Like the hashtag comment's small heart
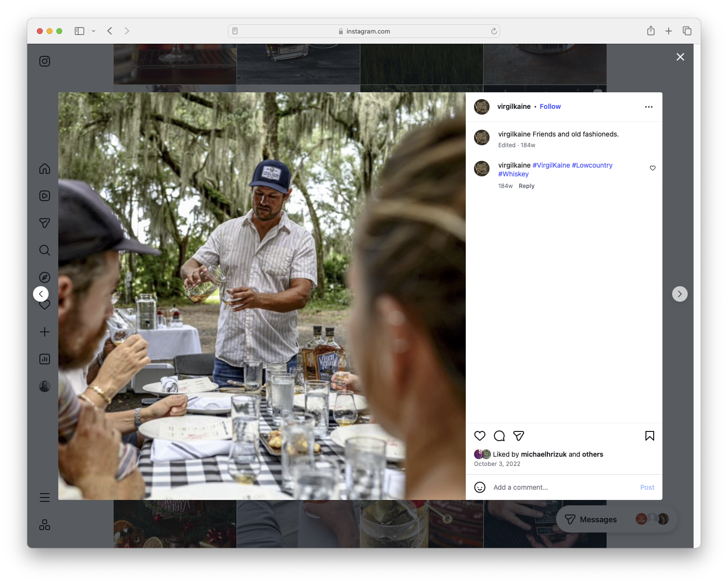728x584 pixels. 652,168
